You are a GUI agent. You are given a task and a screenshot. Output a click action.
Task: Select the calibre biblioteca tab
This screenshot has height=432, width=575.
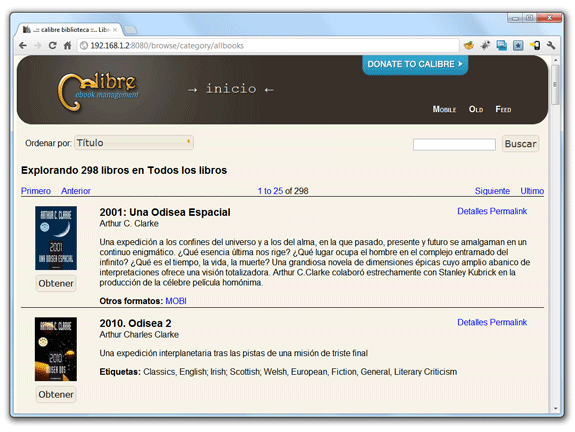[70, 29]
